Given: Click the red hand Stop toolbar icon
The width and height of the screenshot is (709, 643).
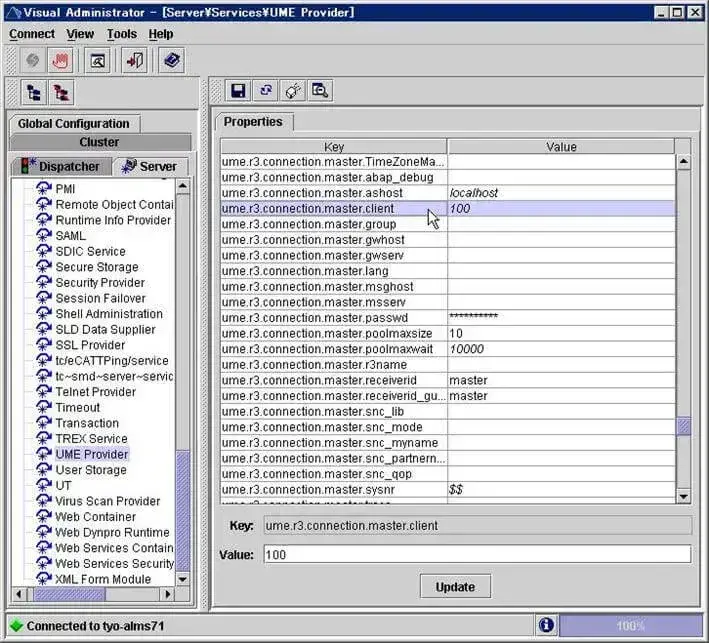Looking at the screenshot, I should click(x=60, y=60).
